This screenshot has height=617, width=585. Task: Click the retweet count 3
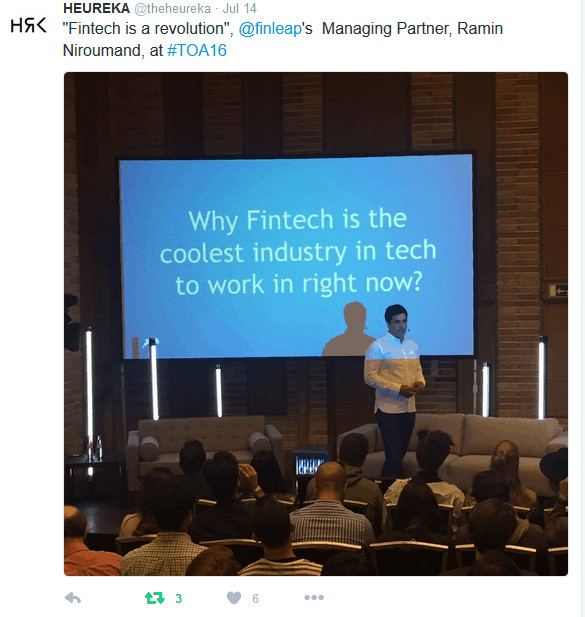[x=179, y=599]
